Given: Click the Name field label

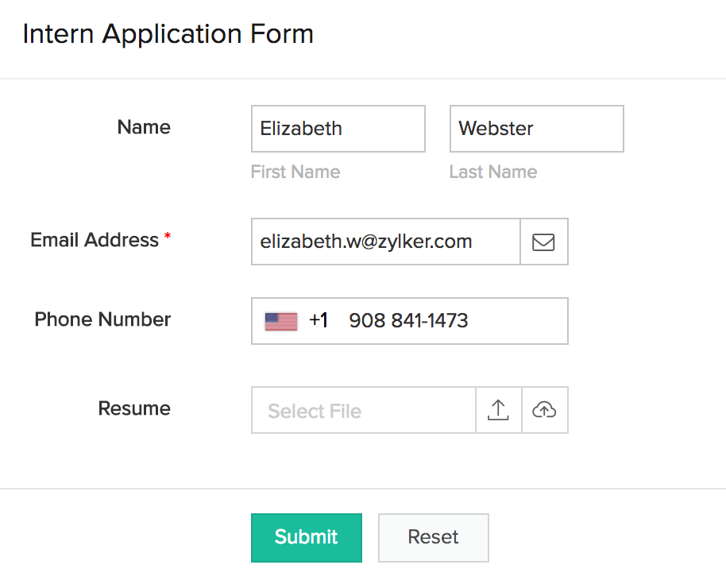Looking at the screenshot, I should 144,127.
